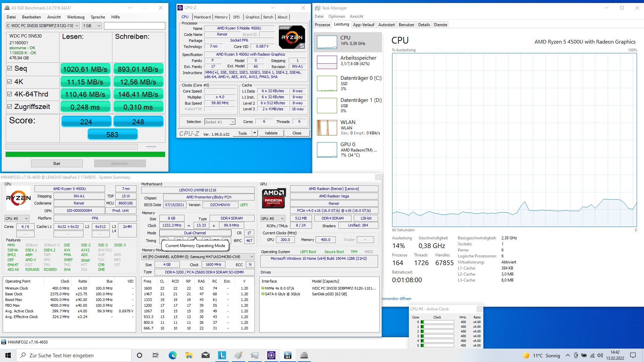Open Cortana circle icon in taskbar
This screenshot has height=362, width=644.
[140, 355]
